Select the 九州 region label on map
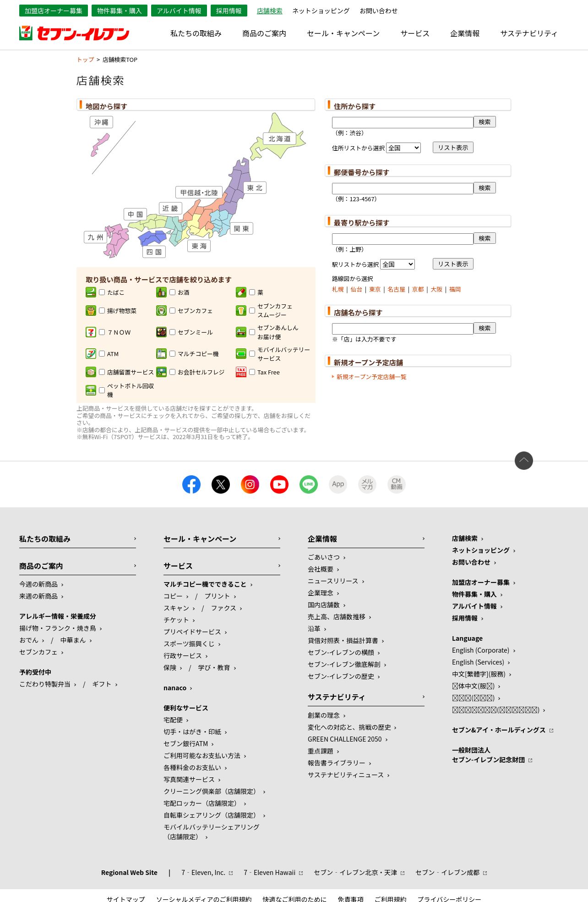This screenshot has height=902, width=588. [x=95, y=237]
